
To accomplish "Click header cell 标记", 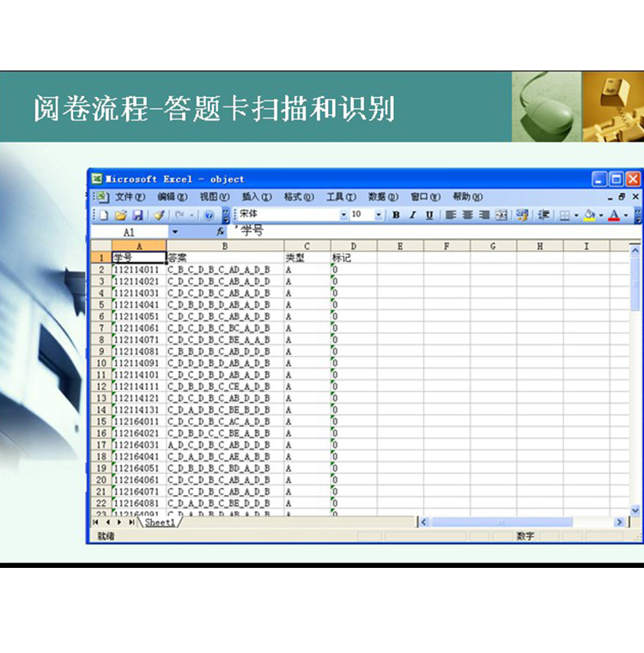I will click(x=354, y=258).
